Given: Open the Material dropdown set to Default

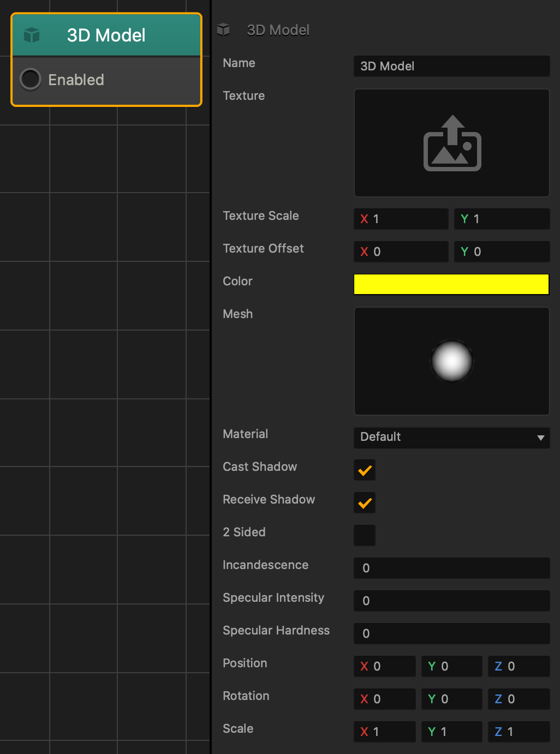Looking at the screenshot, I should click(451, 437).
